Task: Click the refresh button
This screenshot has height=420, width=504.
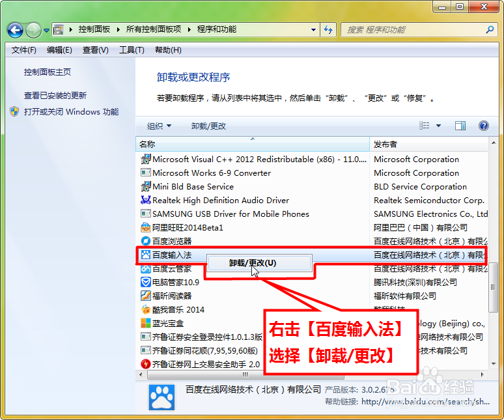Action: click(328, 30)
